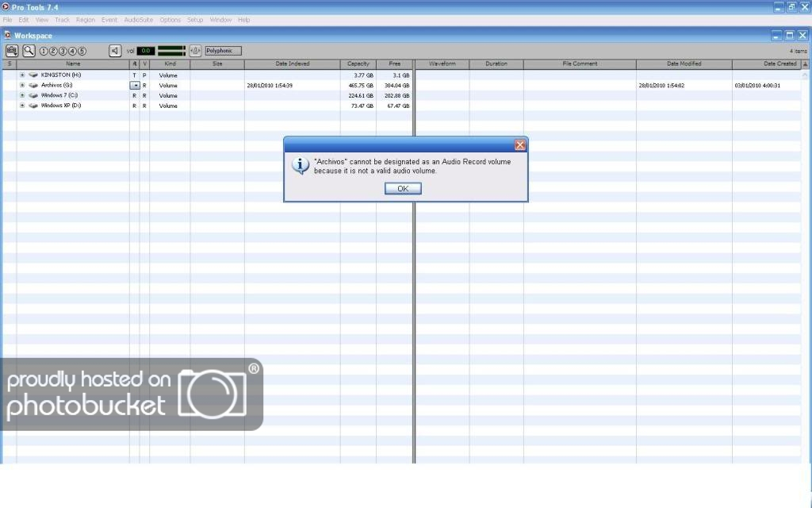Screen dimensions: 812x508
Task: Expand the Archivos (G:) volume
Action: 22,85
